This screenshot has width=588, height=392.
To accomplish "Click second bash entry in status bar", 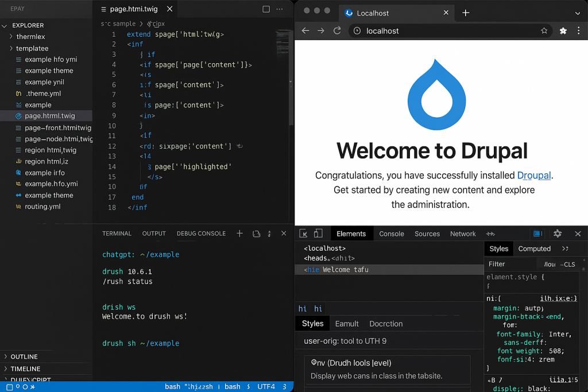I will (x=232, y=386).
